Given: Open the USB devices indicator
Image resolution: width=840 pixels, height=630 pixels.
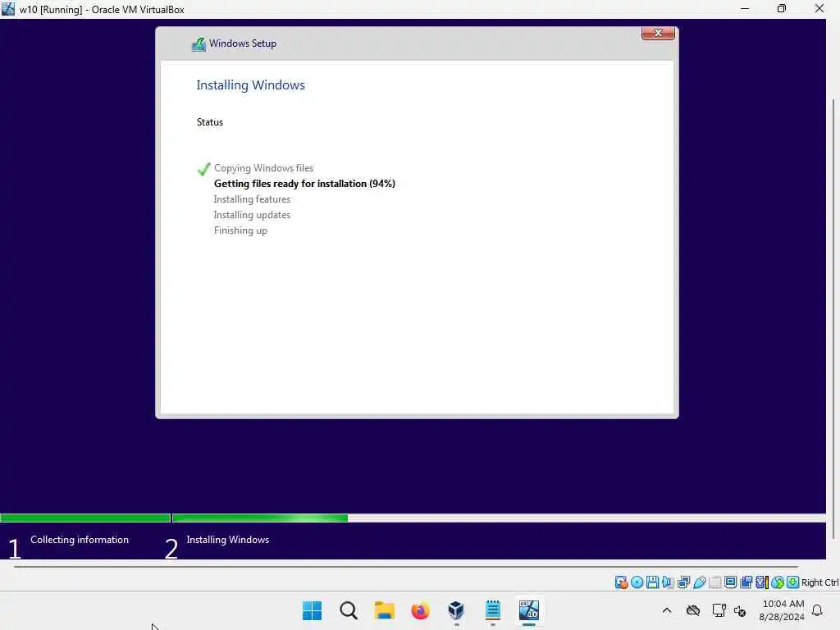Looking at the screenshot, I should [700, 582].
